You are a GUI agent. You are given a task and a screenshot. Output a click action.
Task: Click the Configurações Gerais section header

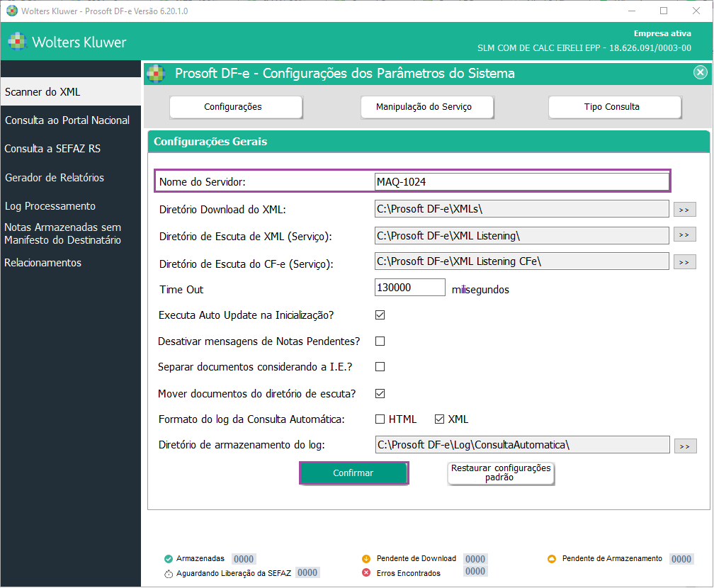click(429, 142)
